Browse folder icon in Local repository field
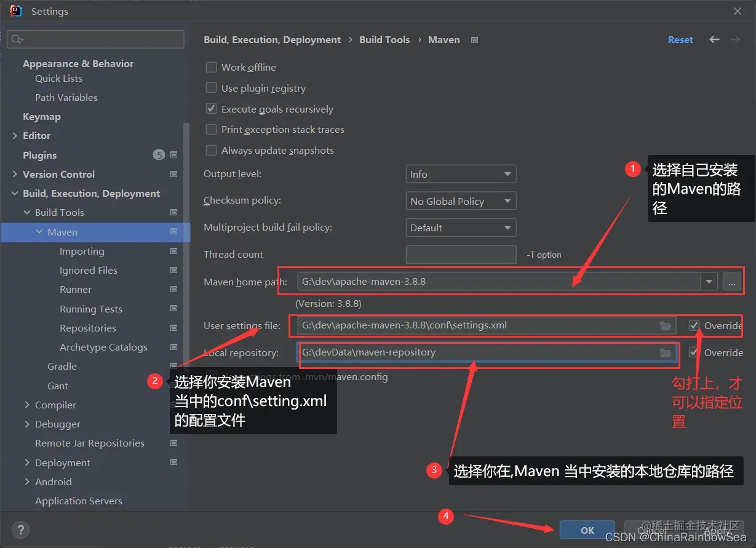 [666, 352]
